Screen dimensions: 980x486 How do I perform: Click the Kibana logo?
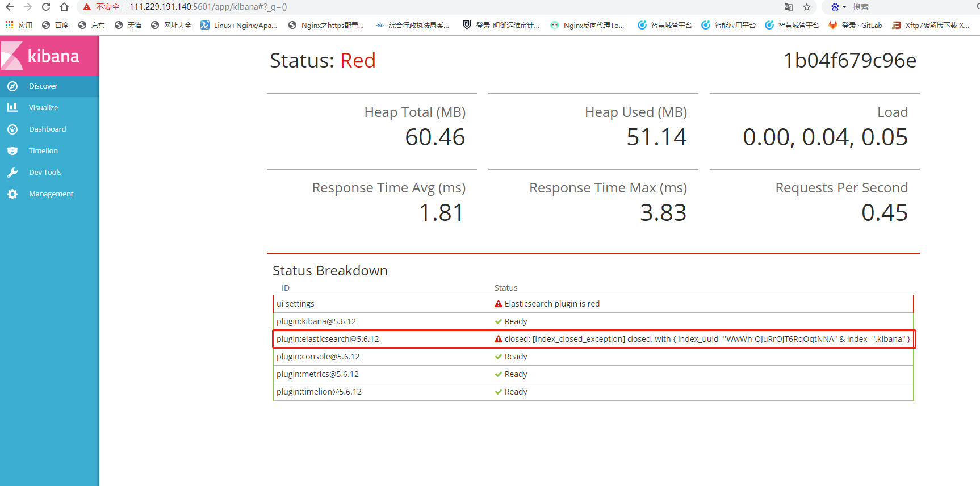[x=49, y=56]
